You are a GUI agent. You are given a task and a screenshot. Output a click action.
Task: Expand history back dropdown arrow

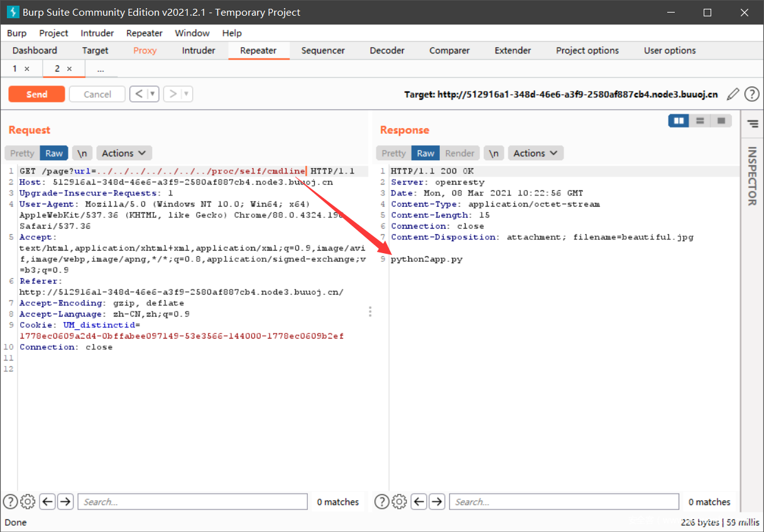click(152, 94)
